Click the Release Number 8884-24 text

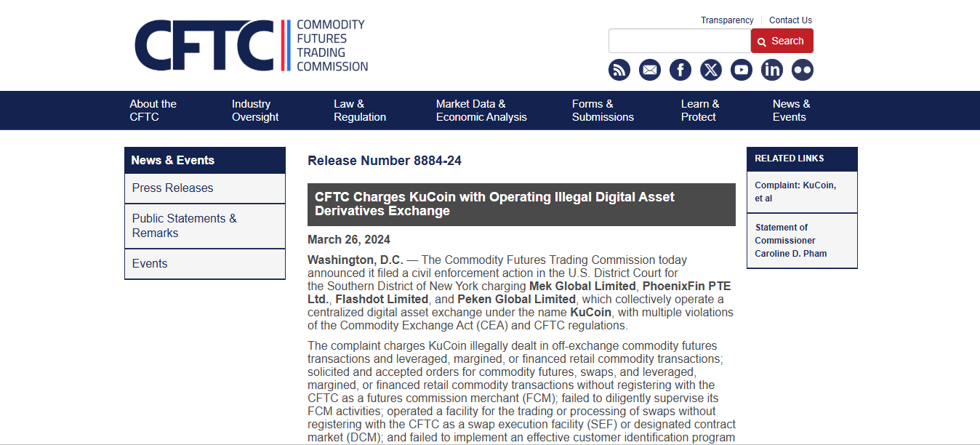tap(385, 161)
